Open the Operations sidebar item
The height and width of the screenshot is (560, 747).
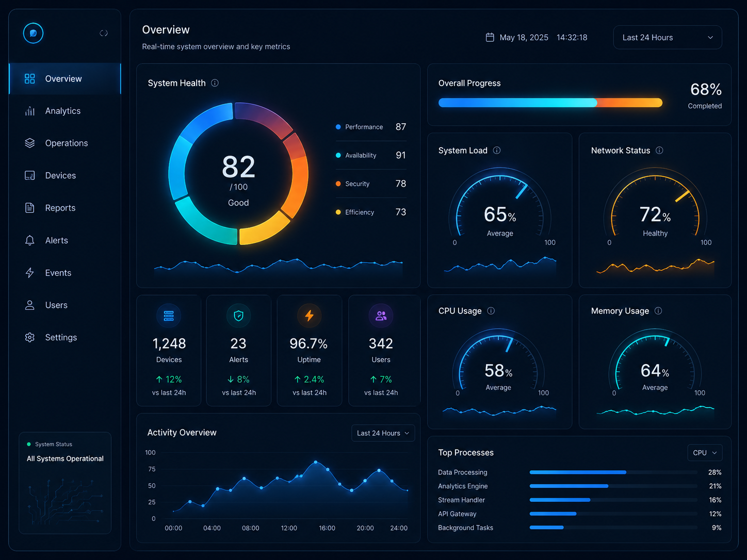pos(65,143)
